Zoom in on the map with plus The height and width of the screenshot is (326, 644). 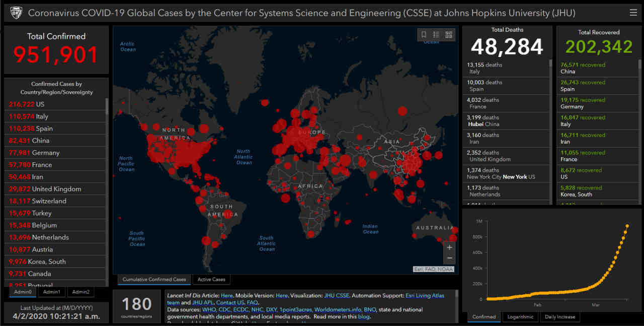[449, 247]
